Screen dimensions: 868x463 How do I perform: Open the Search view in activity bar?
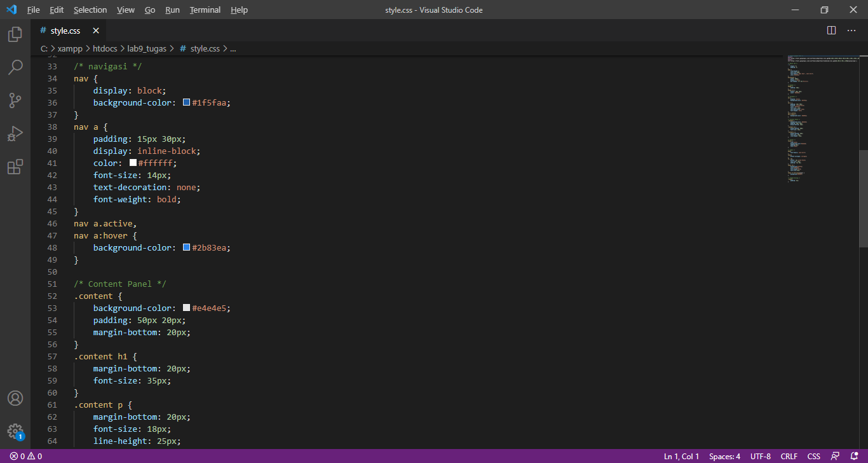click(x=15, y=67)
